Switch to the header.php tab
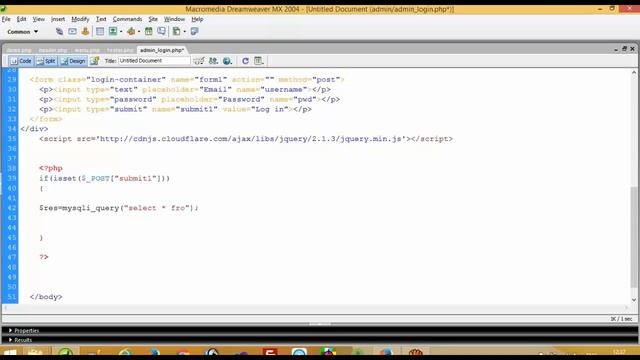 pos(53,50)
